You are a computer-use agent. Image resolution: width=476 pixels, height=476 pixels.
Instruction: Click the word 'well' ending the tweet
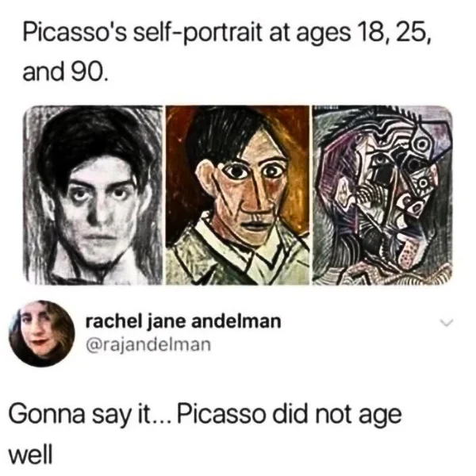pyautogui.click(x=31, y=455)
